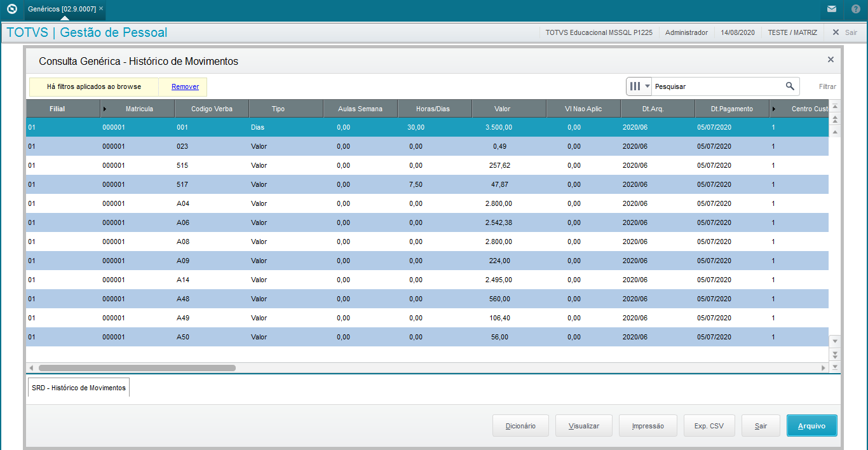Jump to last record in grid
The width and height of the screenshot is (868, 450).
[x=835, y=367]
